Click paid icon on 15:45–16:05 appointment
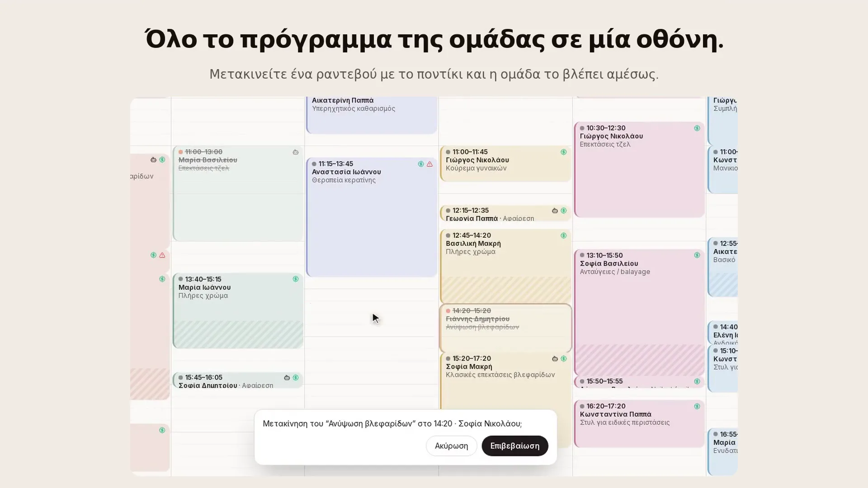Screen dimensions: 868x488 point(296,378)
